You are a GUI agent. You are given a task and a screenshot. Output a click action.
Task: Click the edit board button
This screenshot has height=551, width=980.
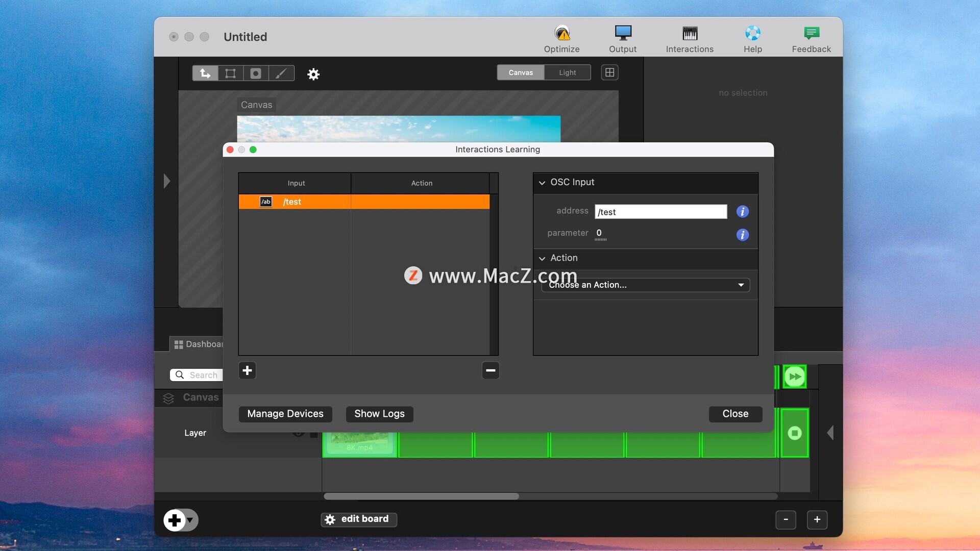coord(359,519)
